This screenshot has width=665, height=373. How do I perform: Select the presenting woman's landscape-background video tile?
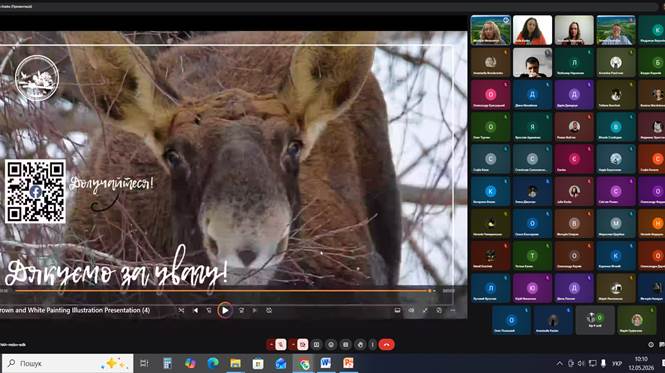(x=491, y=30)
